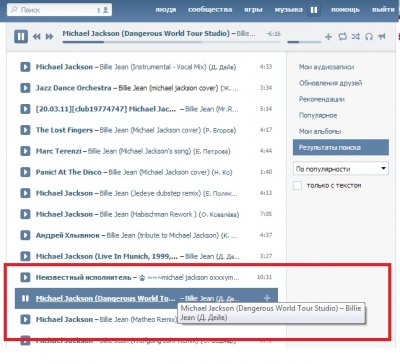Click the Поиск search field

(x=59, y=10)
